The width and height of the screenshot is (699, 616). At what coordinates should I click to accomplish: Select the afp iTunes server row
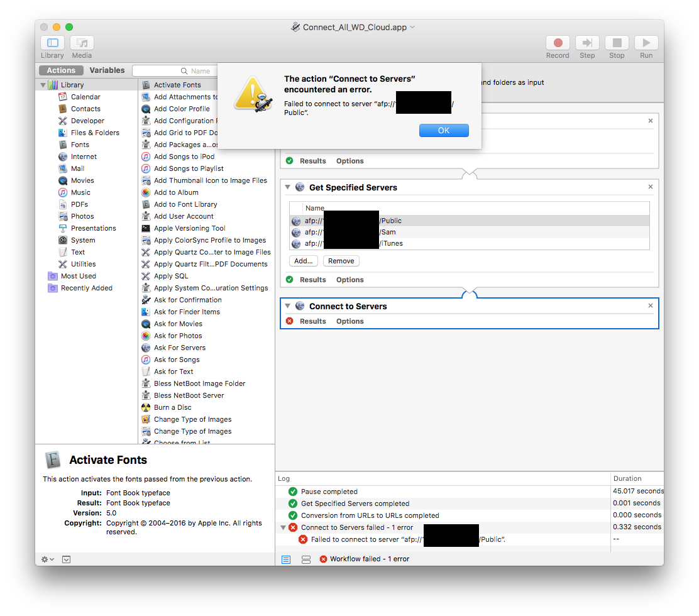[x=470, y=243]
